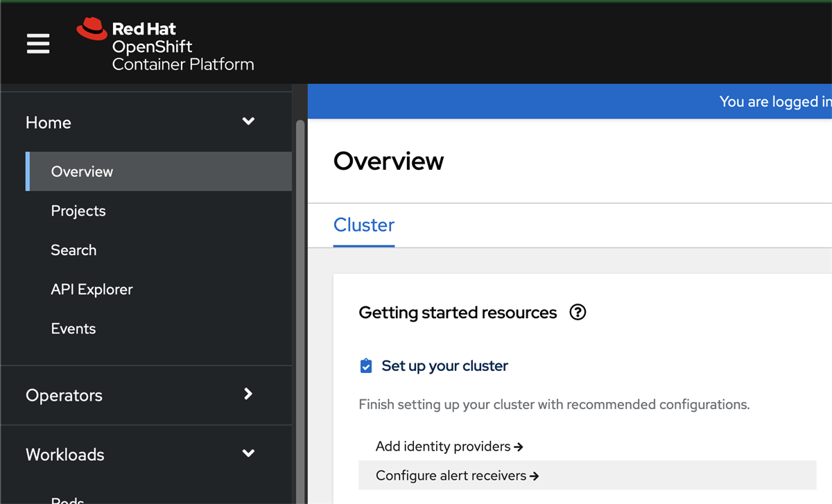View Events from the Home menu
The image size is (832, 504).
[x=73, y=328]
